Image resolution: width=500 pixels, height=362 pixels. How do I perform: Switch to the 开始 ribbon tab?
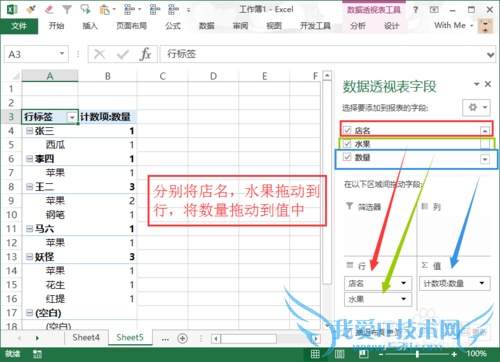(56, 26)
